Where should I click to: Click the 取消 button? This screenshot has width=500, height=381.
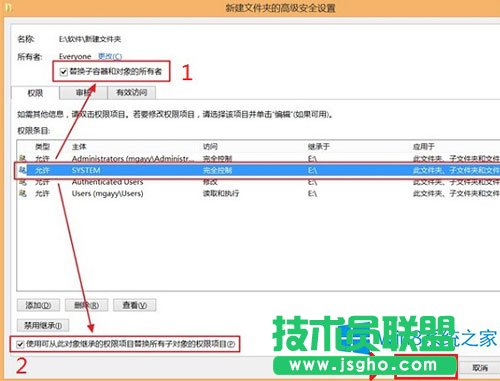[480, 368]
